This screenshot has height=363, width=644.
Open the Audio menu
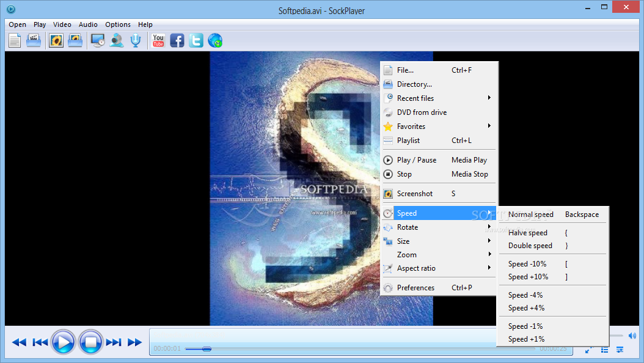(89, 24)
